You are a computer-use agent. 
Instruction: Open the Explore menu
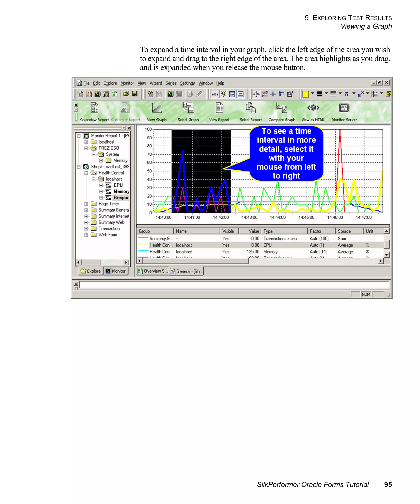pos(110,83)
